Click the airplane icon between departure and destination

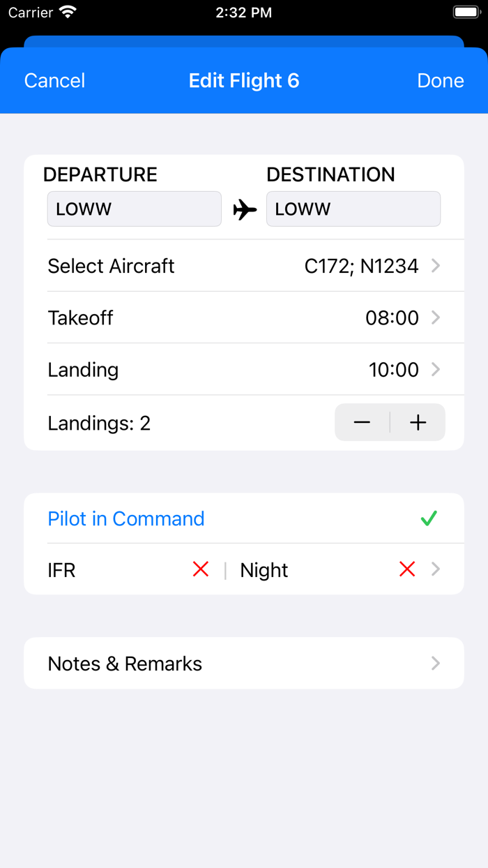coord(244,209)
